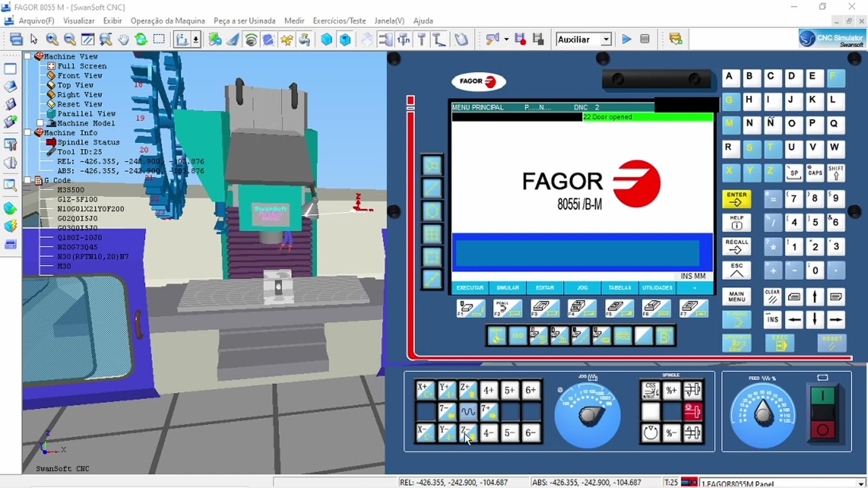Click the start recording video icon

pyautogui.click(x=520, y=39)
